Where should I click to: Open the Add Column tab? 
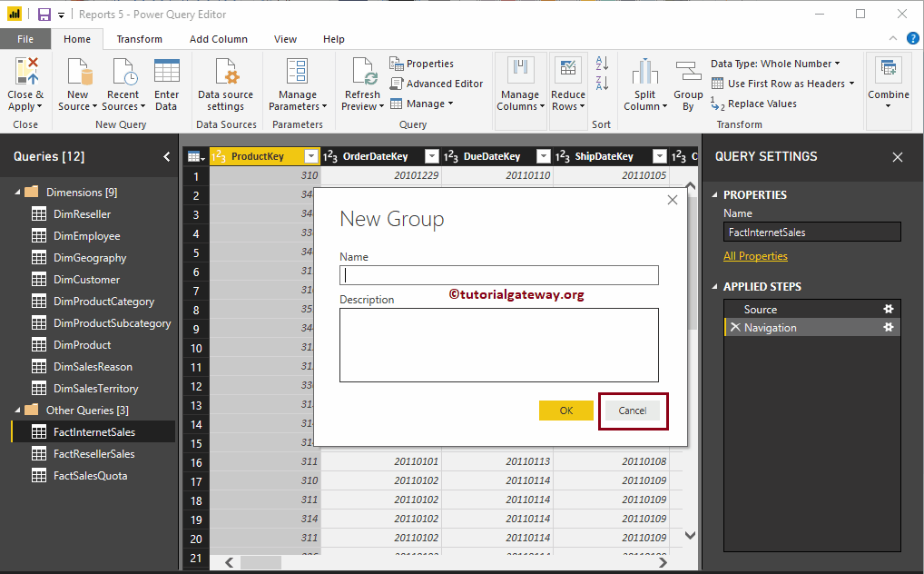(x=218, y=39)
